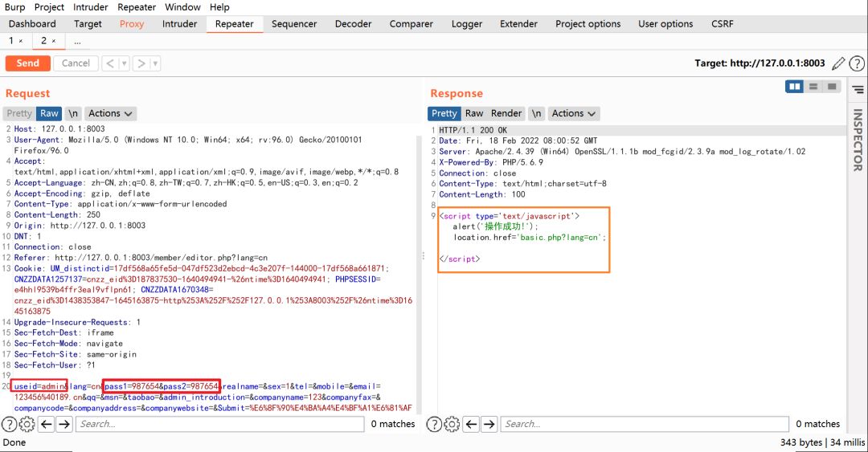The image size is (868, 452).
Task: Switch to Dashboard tab
Action: coord(32,24)
